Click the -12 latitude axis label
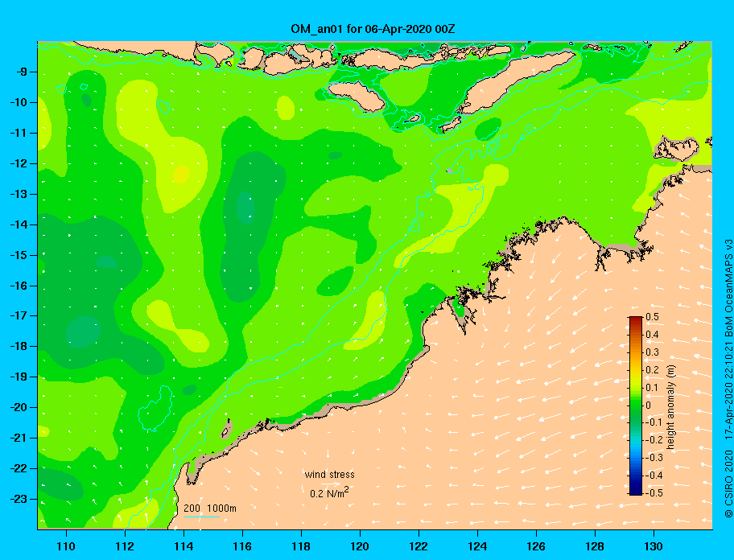The width and height of the screenshot is (734, 560). [x=19, y=164]
